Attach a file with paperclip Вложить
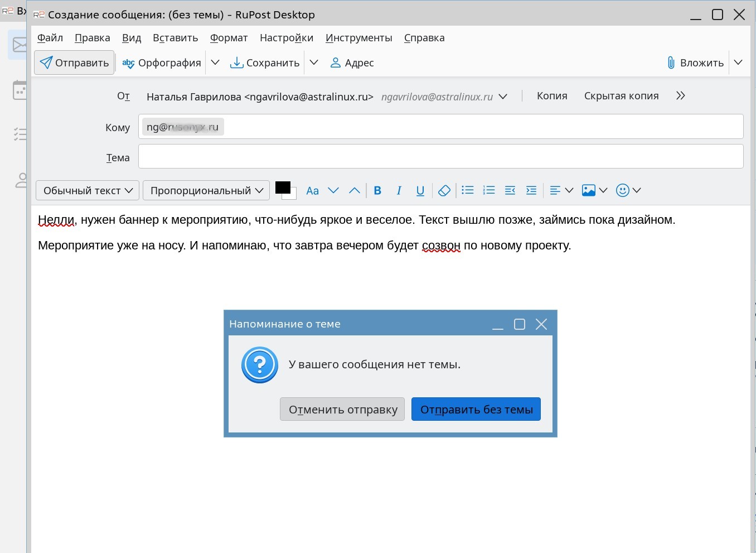Screen dimensions: 756x553 click(x=695, y=62)
